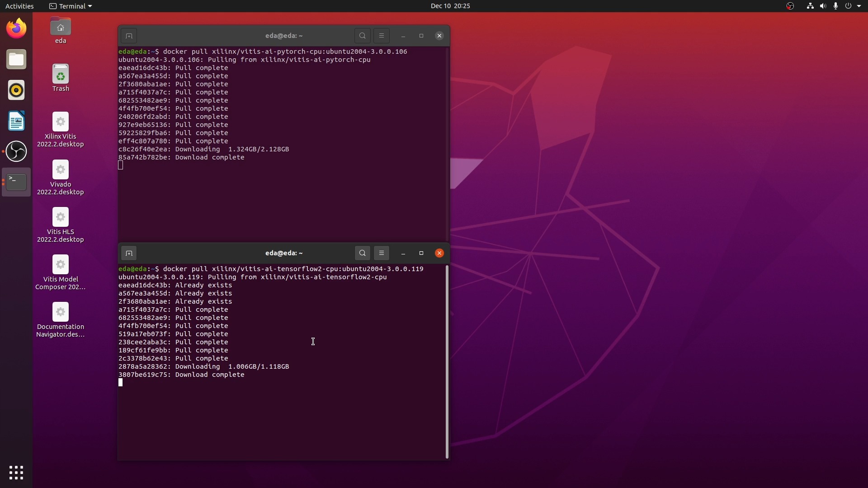Click the Terminal dropdown arrow in taskbar
This screenshot has height=488, width=868.
[x=90, y=6]
